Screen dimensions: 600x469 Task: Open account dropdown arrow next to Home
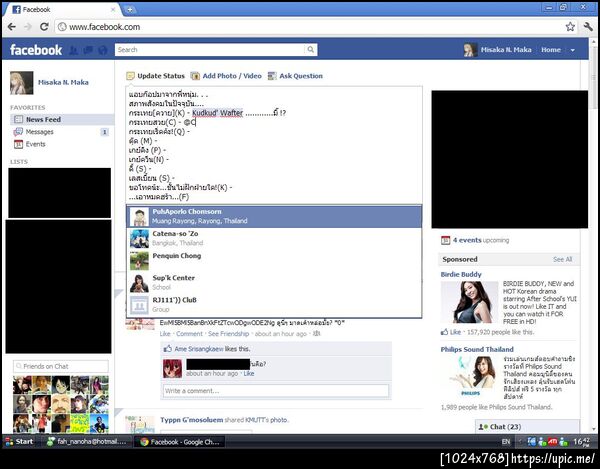point(572,50)
